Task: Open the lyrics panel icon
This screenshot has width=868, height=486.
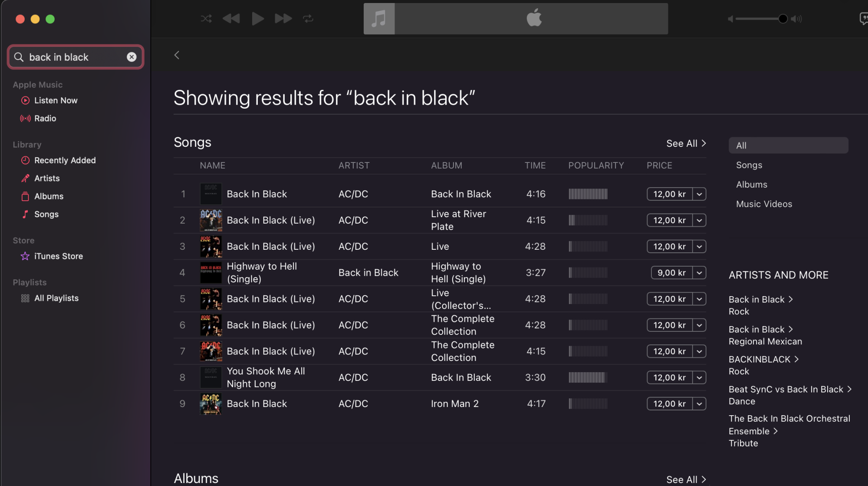Action: pyautogui.click(x=863, y=19)
